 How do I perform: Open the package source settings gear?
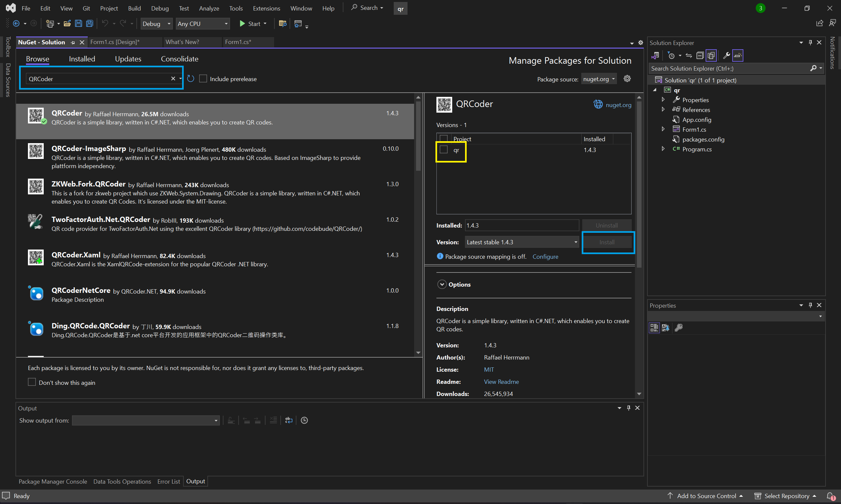[x=627, y=79]
